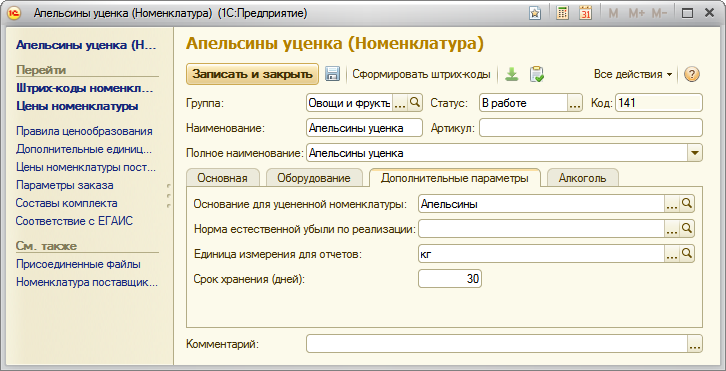Viewport: 726px width, 371px height.
Task: Click the Записать и закрыть button
Action: tap(253, 74)
